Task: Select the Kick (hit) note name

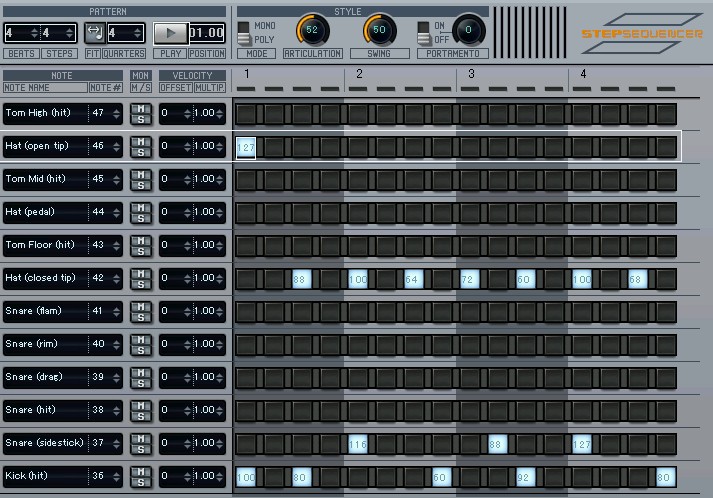Action: pyautogui.click(x=26, y=476)
